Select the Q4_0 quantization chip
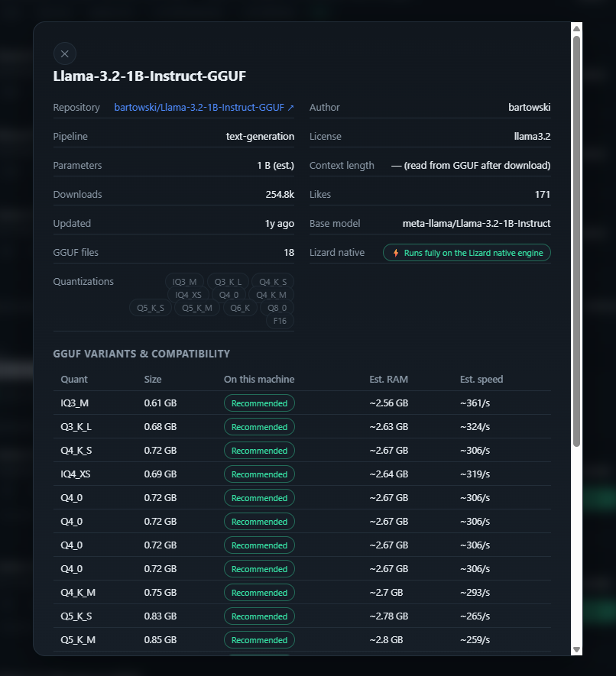 [229, 295]
